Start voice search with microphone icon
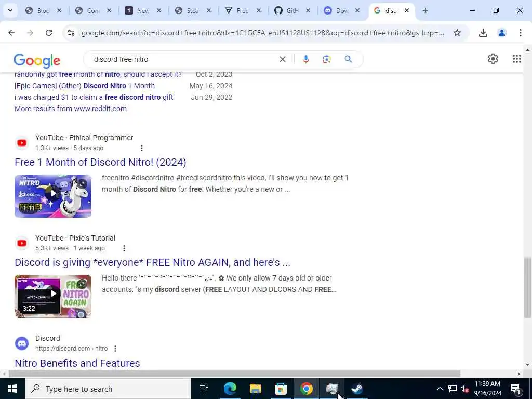The image size is (532, 399). (x=305, y=59)
